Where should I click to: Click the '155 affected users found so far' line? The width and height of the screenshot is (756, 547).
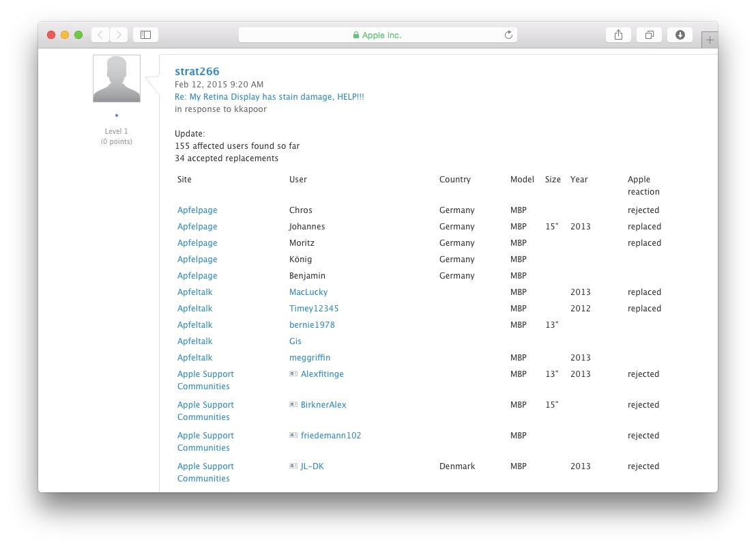pyautogui.click(x=237, y=145)
